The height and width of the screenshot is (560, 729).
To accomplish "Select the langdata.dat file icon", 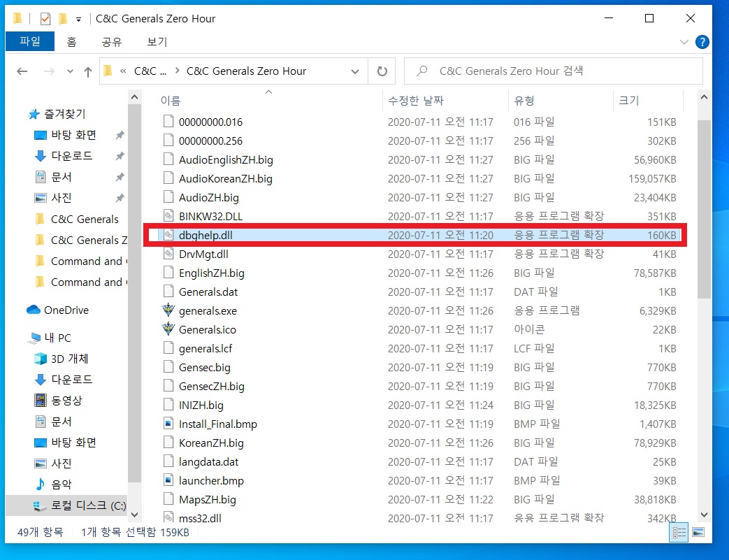I will [x=168, y=461].
